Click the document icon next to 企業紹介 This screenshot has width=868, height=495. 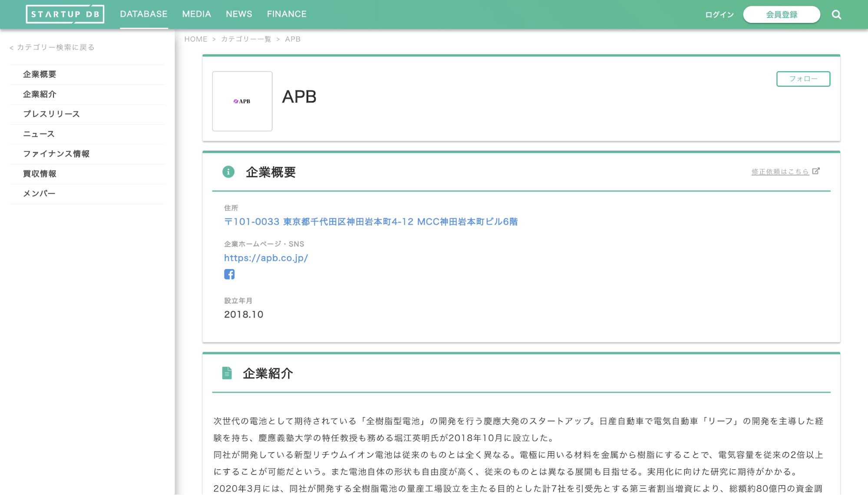[227, 373]
